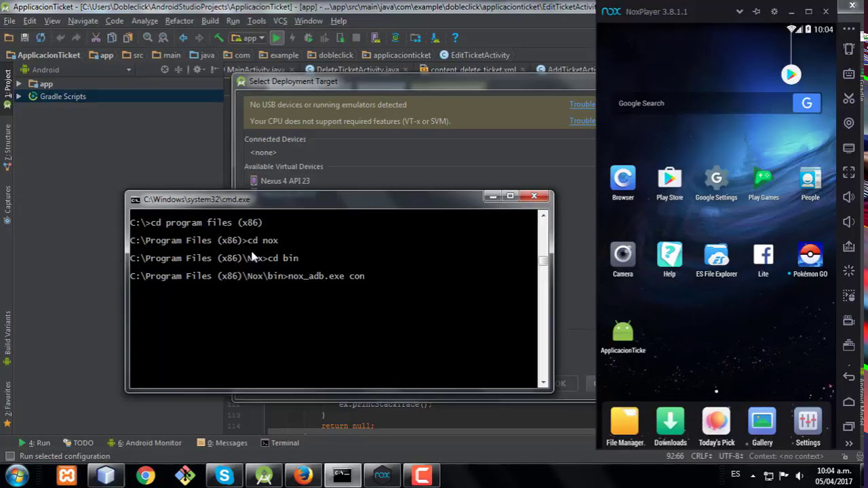
Task: Click the Save All toolbar icon
Action: click(x=24, y=38)
